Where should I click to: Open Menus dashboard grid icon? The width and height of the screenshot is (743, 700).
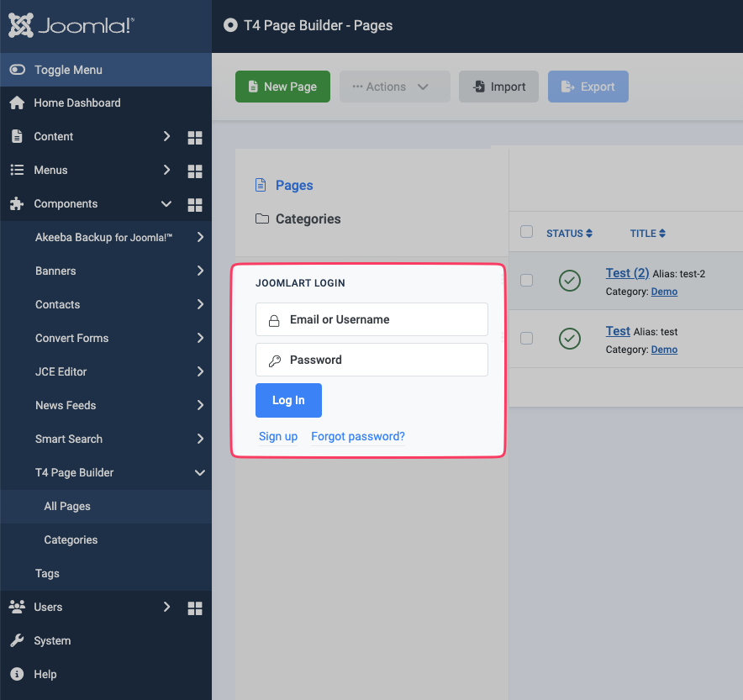click(x=195, y=171)
